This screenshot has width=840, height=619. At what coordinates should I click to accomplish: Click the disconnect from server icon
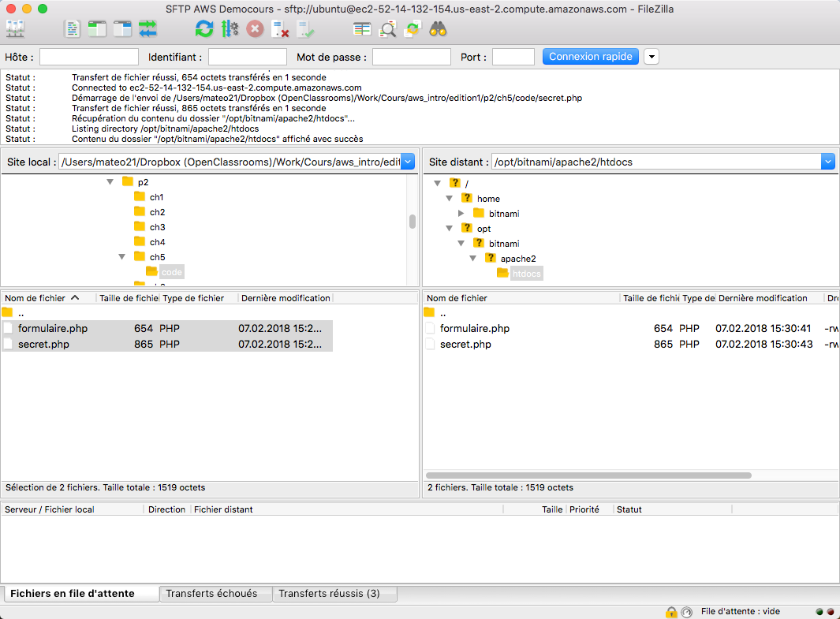click(280, 29)
